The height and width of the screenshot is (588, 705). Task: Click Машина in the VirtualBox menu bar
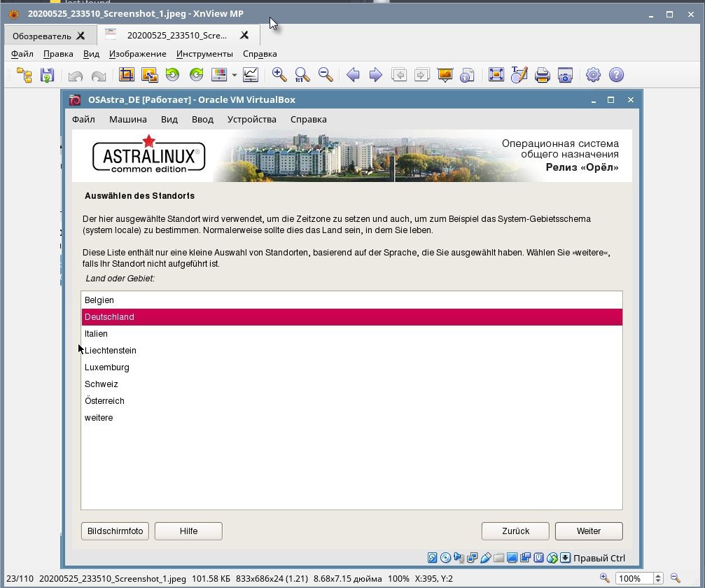click(x=127, y=120)
